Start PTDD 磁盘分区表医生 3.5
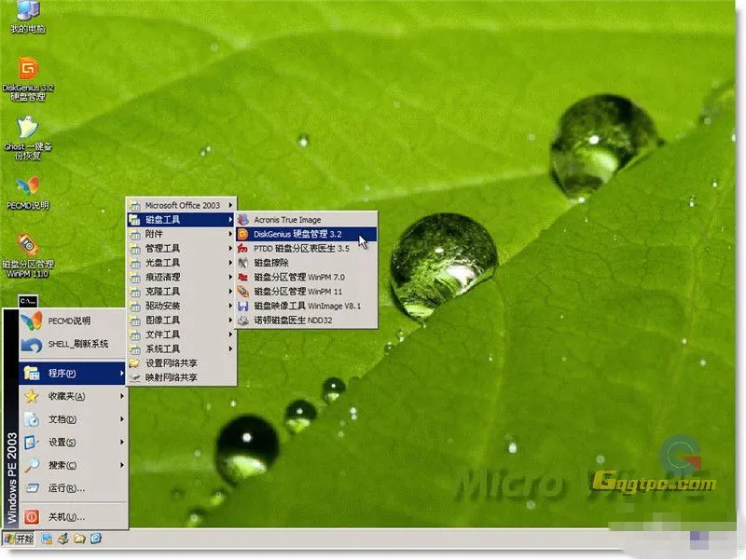The image size is (746, 560). click(x=298, y=247)
